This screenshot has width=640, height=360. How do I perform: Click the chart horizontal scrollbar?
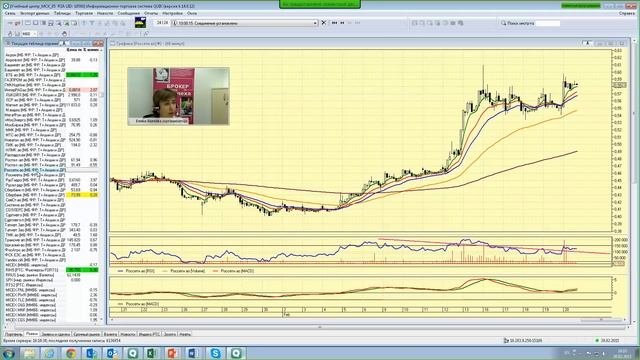click(367, 320)
